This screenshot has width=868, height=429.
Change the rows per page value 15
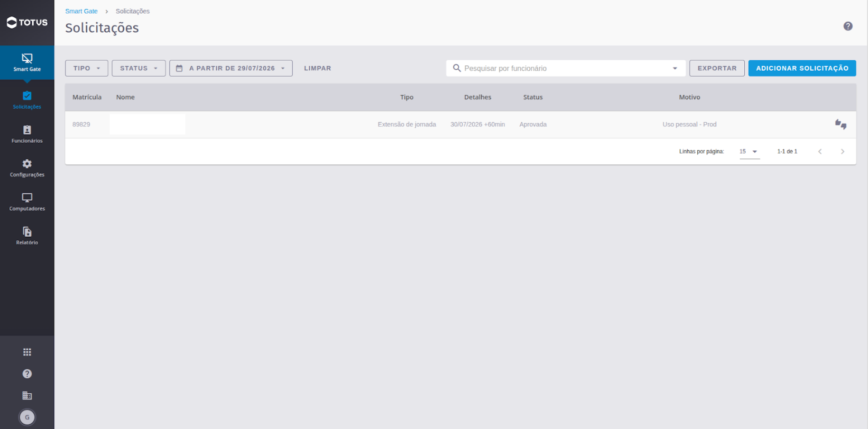tap(749, 152)
